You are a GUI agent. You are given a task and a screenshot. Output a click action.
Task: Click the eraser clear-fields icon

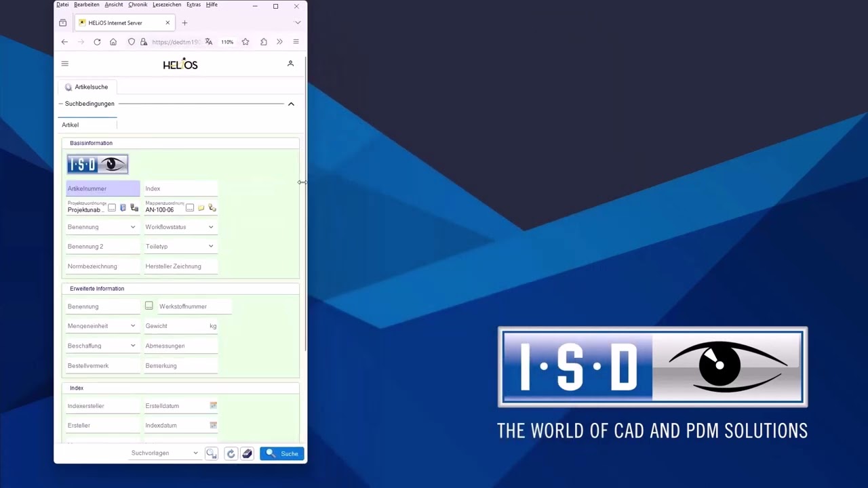pos(247,453)
